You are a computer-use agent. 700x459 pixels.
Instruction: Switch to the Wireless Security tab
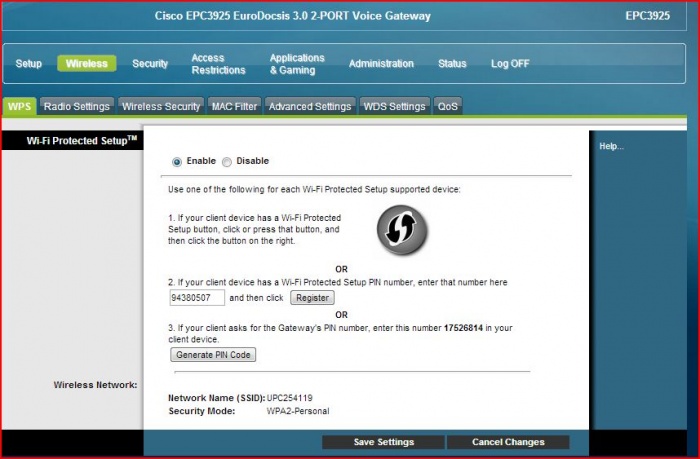tap(161, 106)
